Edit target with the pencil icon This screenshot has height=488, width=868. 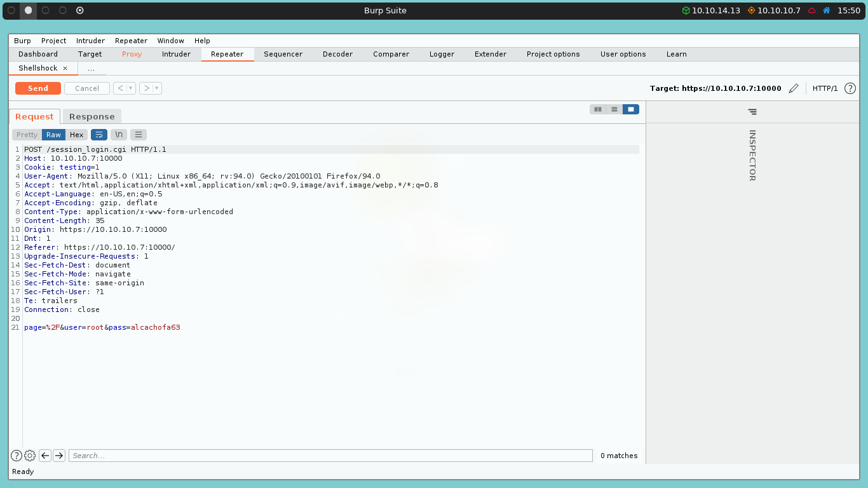(793, 88)
